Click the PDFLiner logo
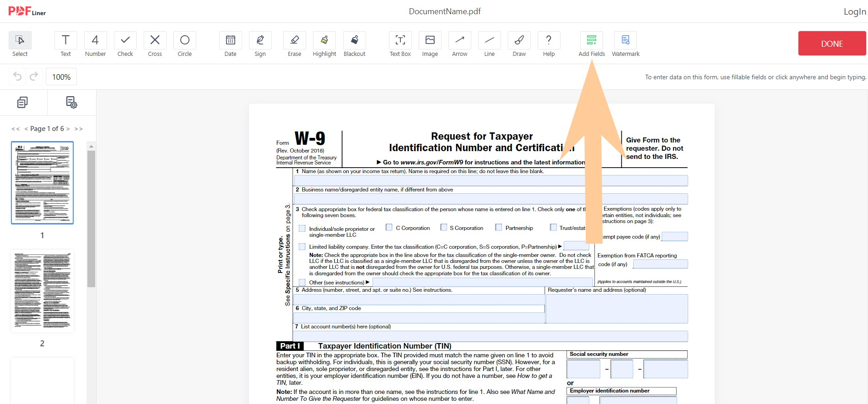Image resolution: width=868 pixels, height=404 pixels. tap(27, 11)
